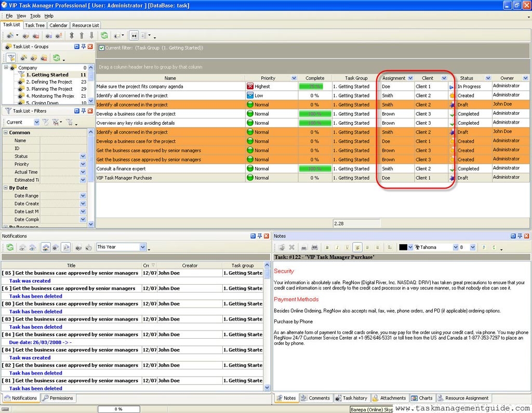Close the Task List - Filters panel
The image size is (532, 413).
90,111
